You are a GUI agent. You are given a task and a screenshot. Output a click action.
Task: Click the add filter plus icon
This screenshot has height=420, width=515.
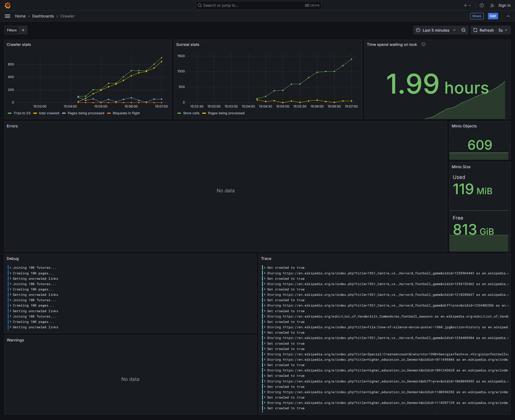[23, 30]
